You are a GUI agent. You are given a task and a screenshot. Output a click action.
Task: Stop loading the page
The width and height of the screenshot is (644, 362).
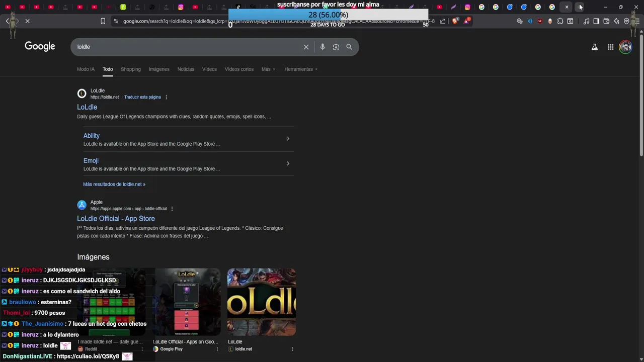pyautogui.click(x=27, y=21)
